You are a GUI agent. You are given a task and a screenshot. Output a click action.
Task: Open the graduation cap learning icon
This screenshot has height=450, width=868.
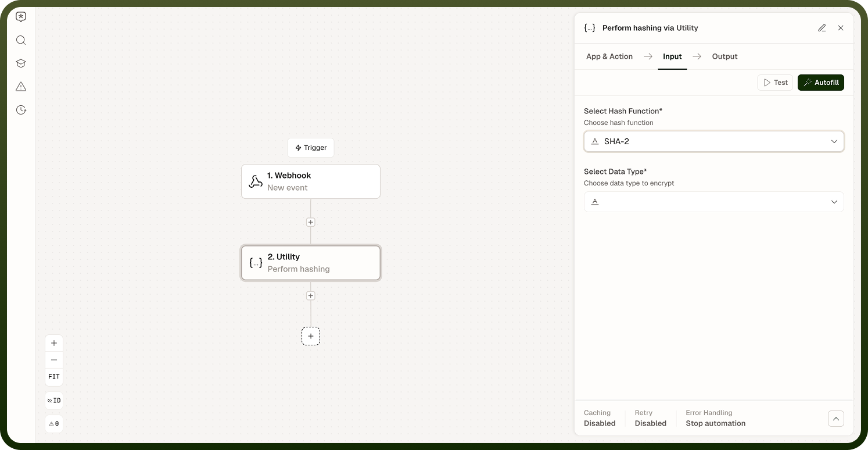click(x=21, y=63)
